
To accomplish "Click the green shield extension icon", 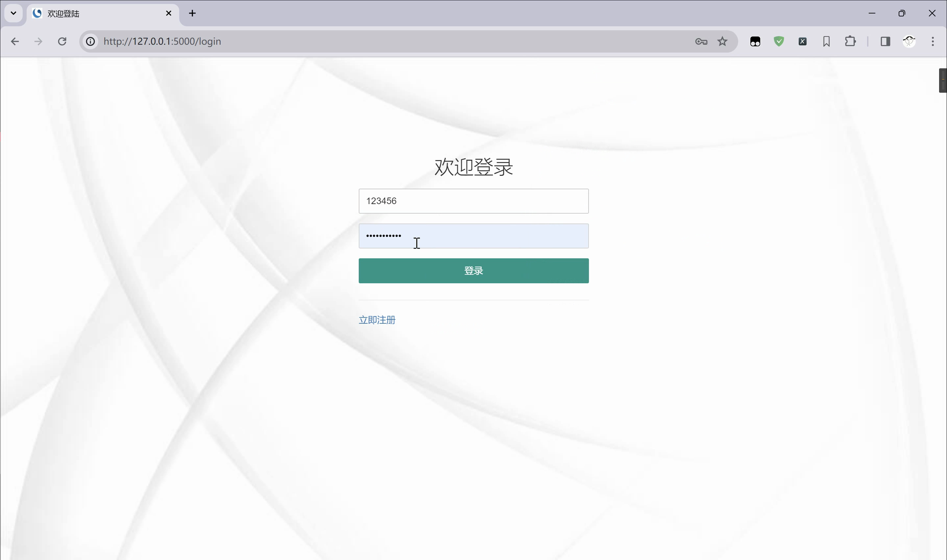I will click(779, 41).
